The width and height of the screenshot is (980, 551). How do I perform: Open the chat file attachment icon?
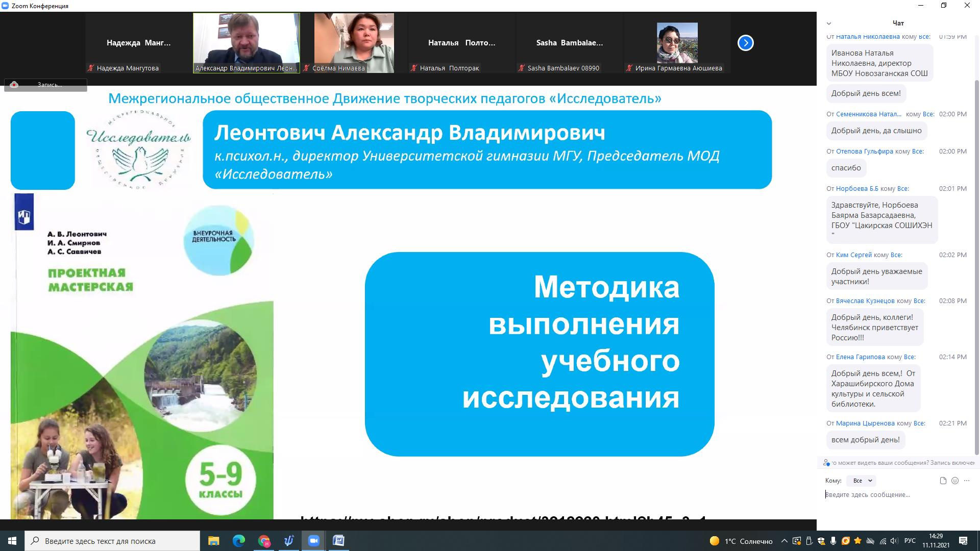point(943,481)
